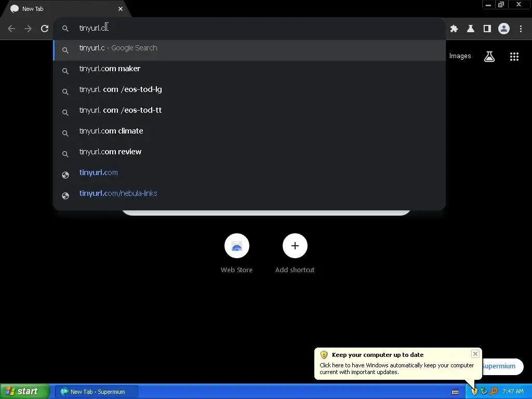
Task: Reload the page with the refresh icon
Action: (x=45, y=29)
